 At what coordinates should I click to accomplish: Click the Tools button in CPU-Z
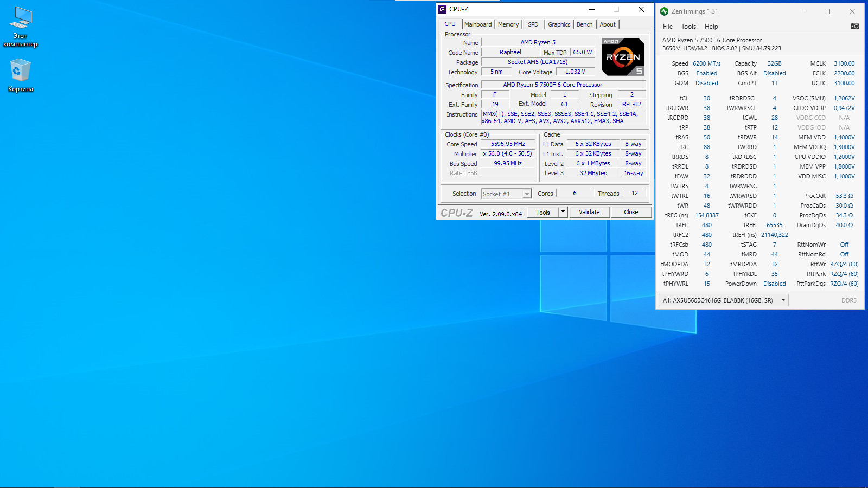543,213
